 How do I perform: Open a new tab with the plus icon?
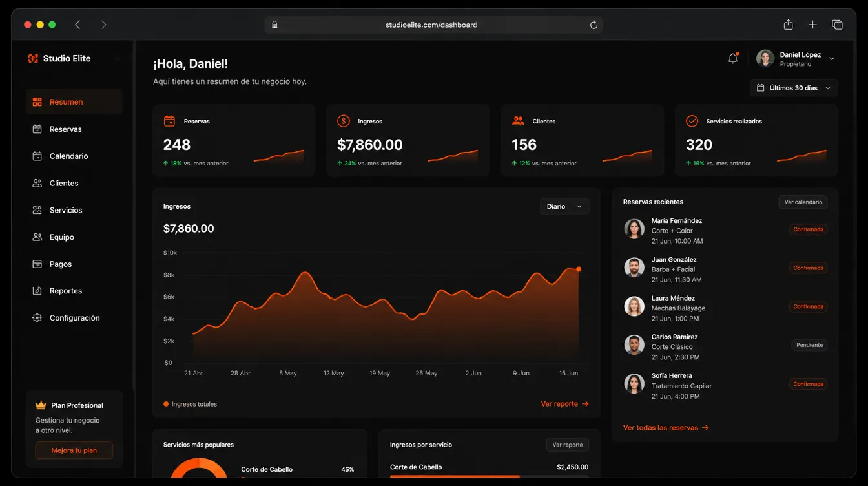(x=812, y=25)
